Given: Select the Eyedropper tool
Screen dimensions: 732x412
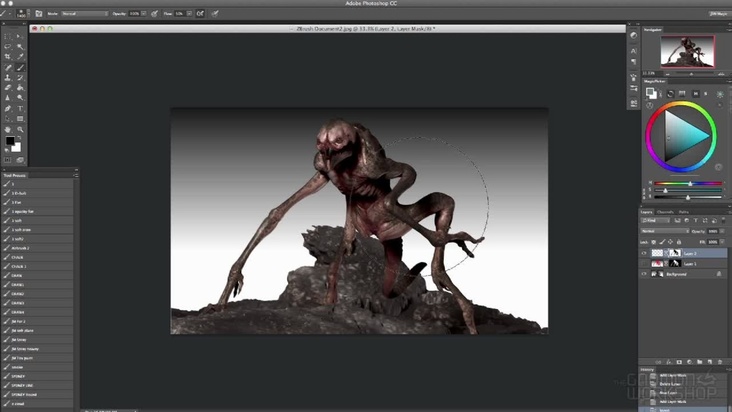Looking at the screenshot, I should (20, 57).
